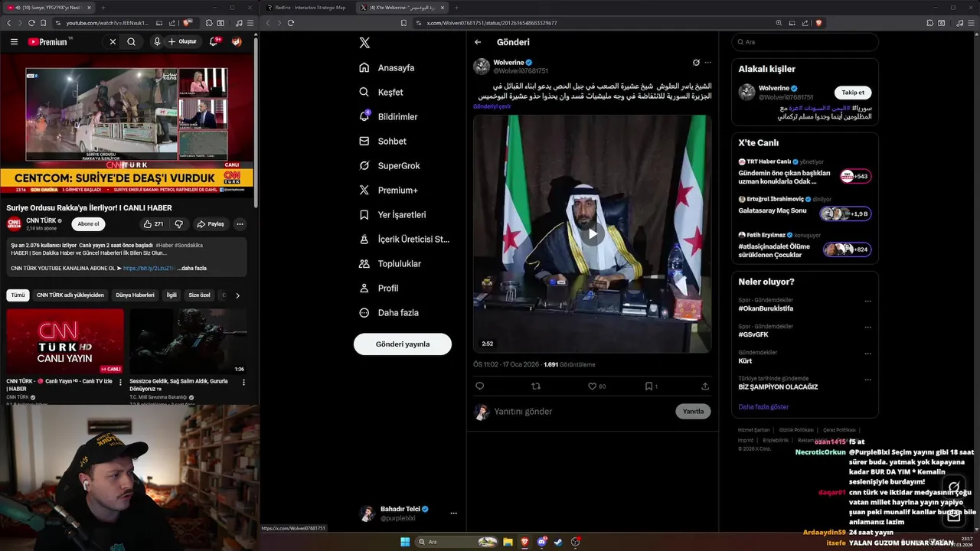980x551 pixels.
Task: Open Yer İşaretleri bookmarks
Action: [x=392, y=214]
